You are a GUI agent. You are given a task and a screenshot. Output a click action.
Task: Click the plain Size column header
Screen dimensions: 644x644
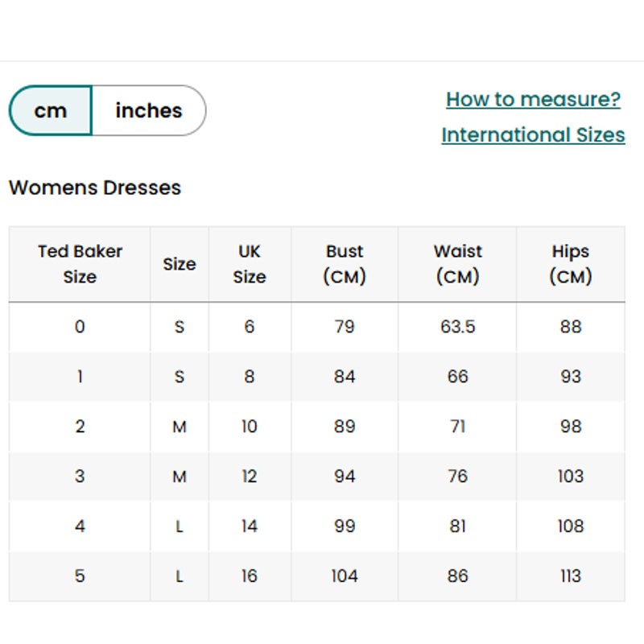point(180,264)
